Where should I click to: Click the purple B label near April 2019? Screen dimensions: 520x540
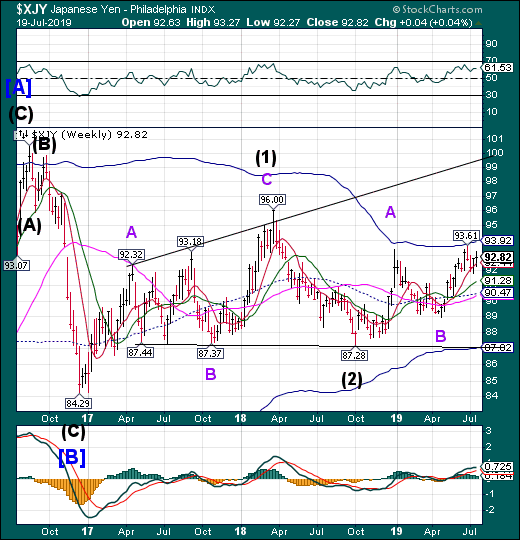(x=440, y=335)
